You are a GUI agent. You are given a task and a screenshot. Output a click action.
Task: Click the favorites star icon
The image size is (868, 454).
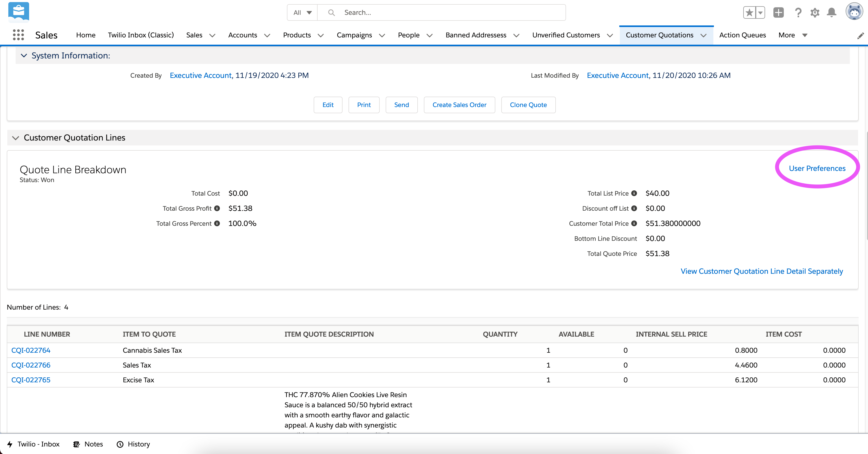click(749, 12)
